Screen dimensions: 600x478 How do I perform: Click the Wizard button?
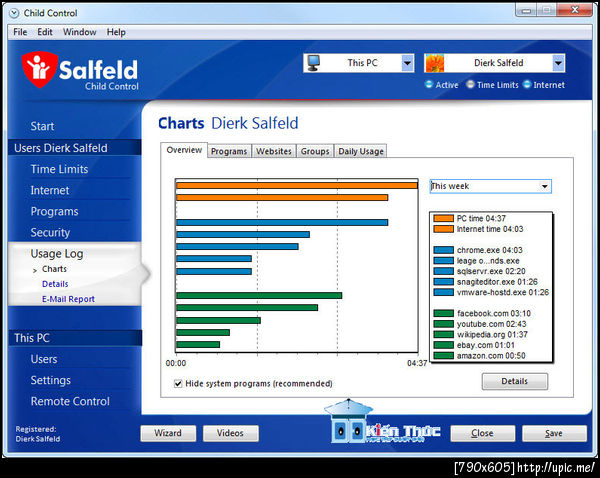(168, 433)
